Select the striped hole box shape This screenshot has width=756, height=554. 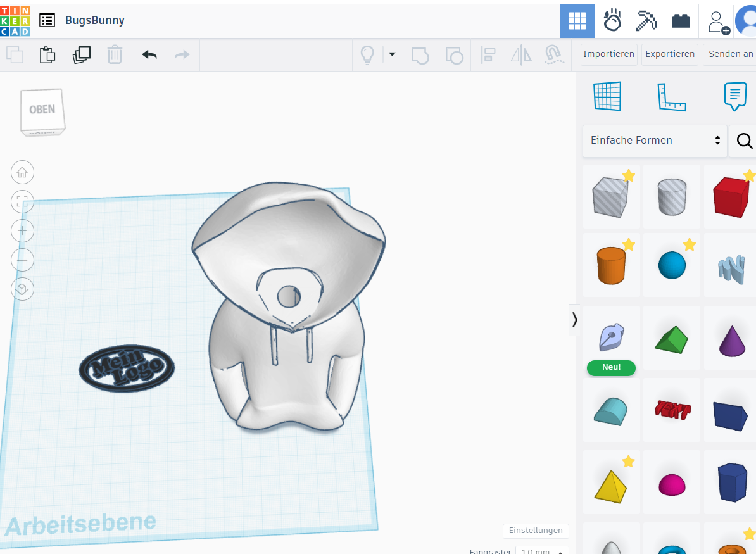coord(612,197)
